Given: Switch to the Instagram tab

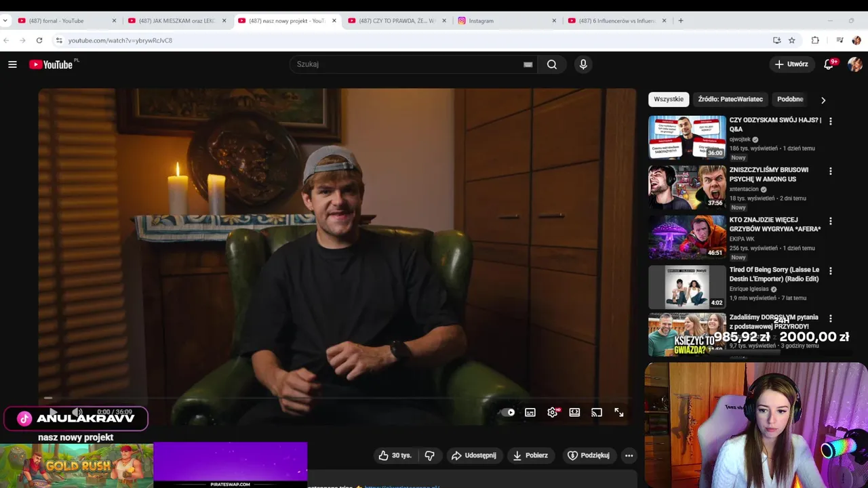Looking at the screenshot, I should click(507, 21).
